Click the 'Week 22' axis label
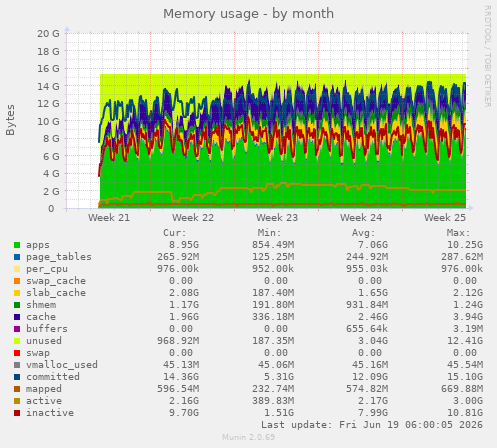The image size is (497, 448). pos(193,218)
